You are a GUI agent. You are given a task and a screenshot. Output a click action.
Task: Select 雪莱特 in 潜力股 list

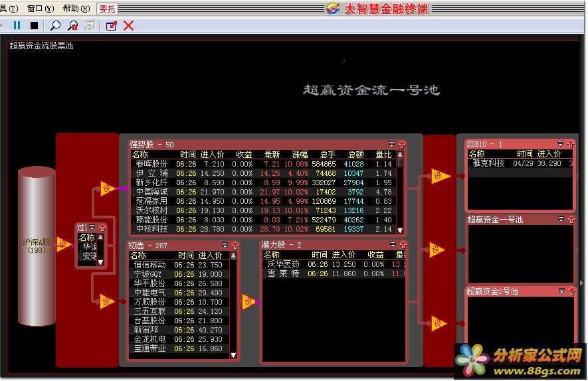tap(334, 273)
